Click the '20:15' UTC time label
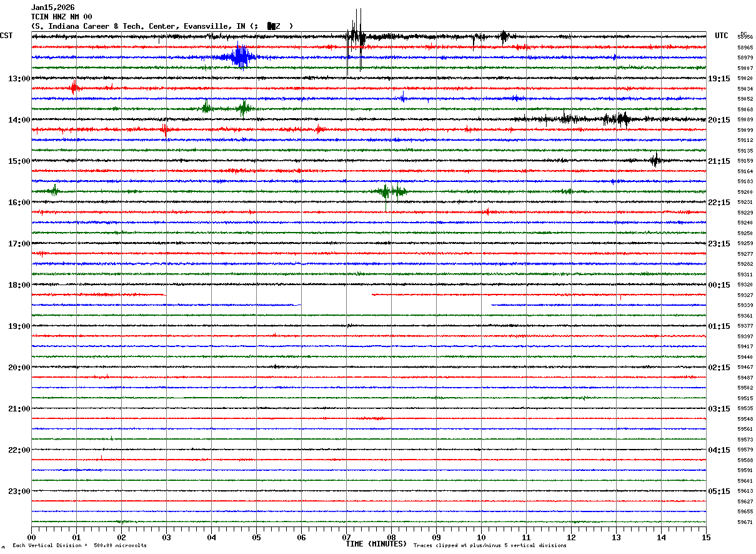This screenshot has height=554, width=756. 719,120
